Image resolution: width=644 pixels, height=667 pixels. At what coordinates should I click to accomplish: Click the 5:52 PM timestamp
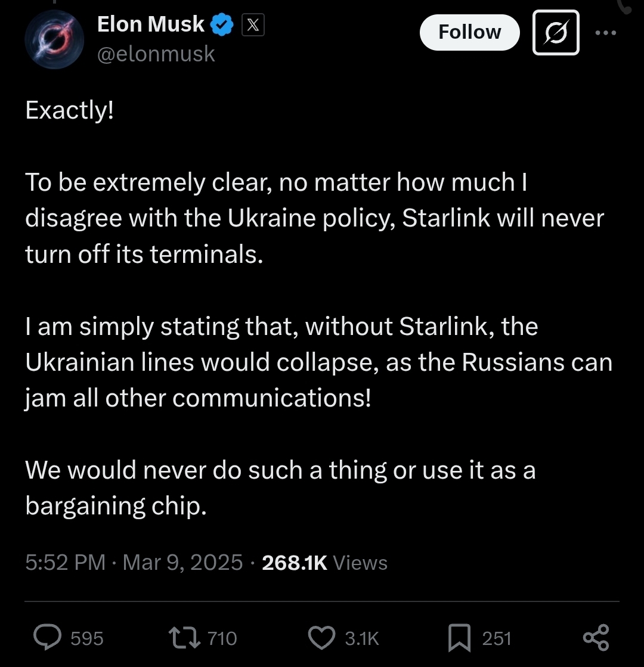tap(65, 562)
